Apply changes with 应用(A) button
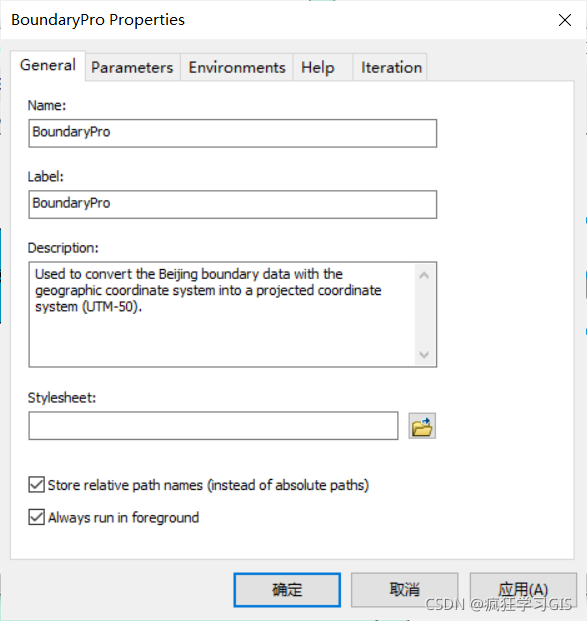 523,590
